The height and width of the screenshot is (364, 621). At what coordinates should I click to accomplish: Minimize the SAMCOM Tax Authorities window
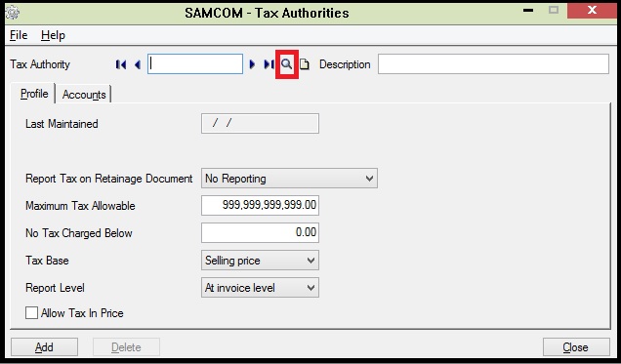tap(528, 11)
